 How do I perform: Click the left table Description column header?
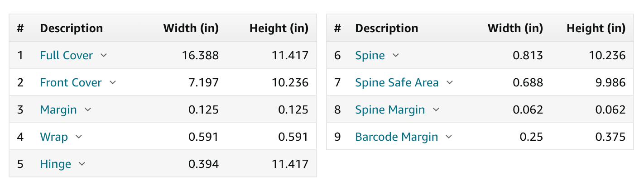tap(72, 28)
